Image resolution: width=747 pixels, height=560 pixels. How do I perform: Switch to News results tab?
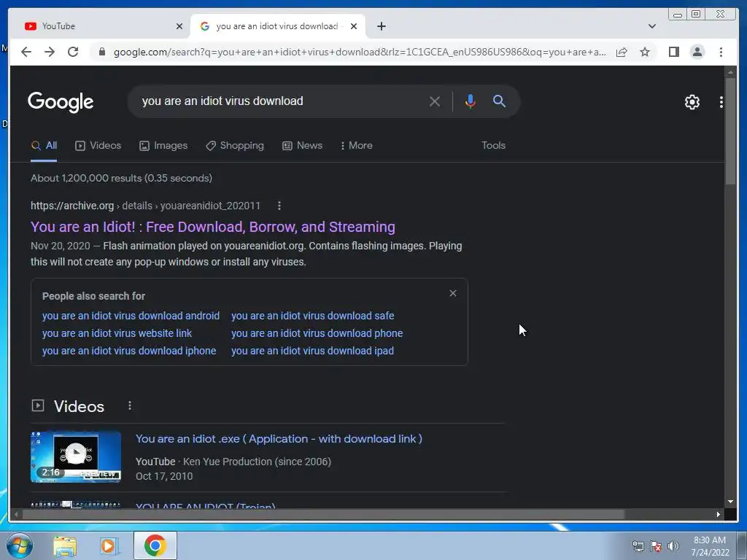click(302, 146)
